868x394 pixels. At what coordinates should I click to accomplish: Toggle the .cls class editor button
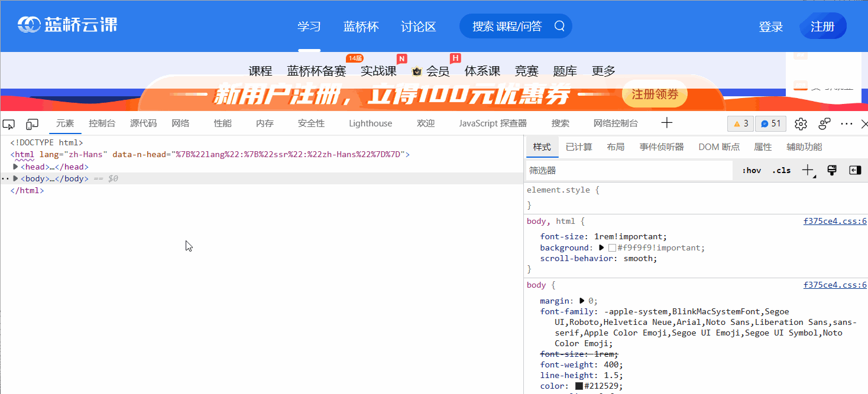click(781, 170)
